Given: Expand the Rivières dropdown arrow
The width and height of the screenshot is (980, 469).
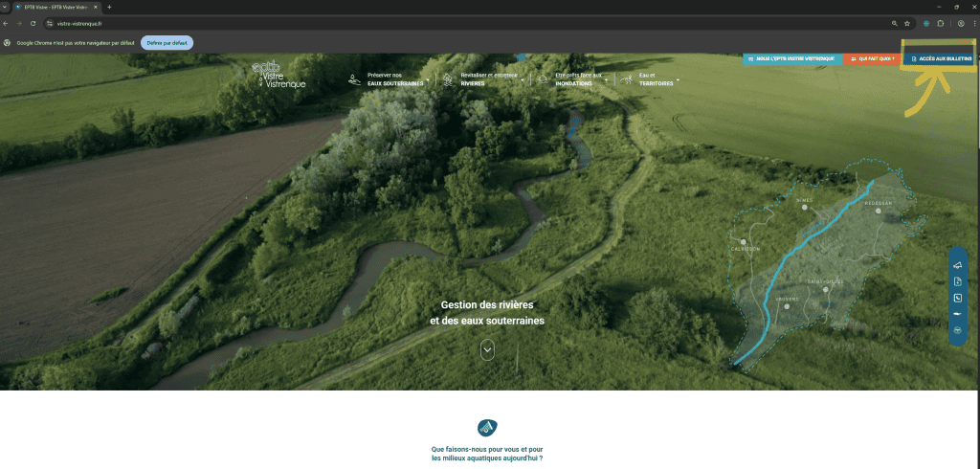Looking at the screenshot, I should [x=523, y=79].
